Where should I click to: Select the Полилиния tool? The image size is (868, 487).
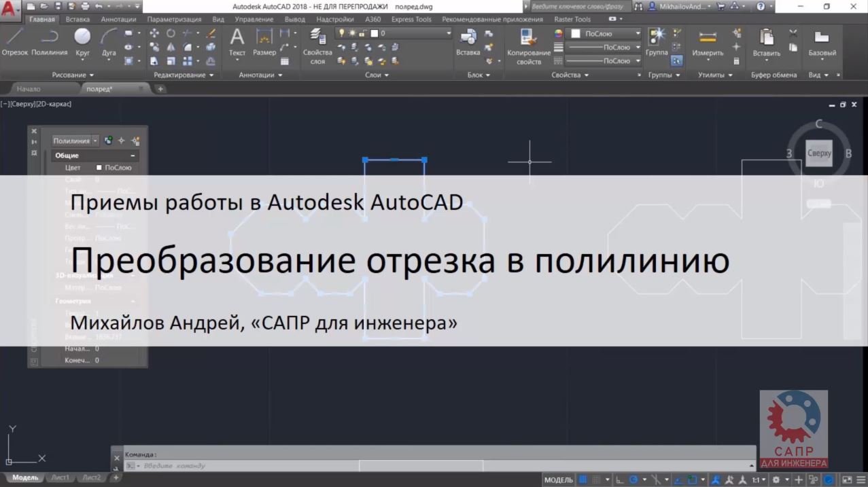point(50,42)
